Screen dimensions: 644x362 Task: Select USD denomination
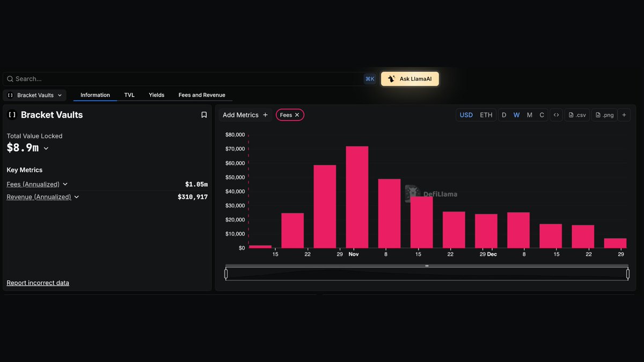point(466,115)
